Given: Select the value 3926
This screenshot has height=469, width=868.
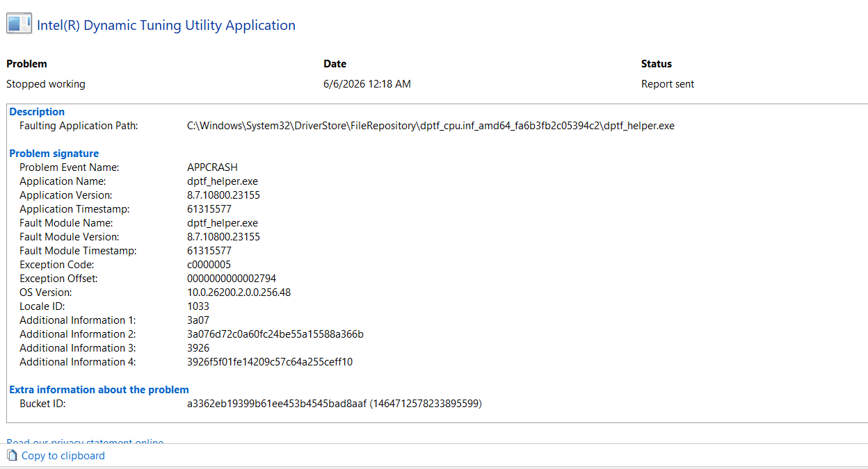Looking at the screenshot, I should tap(198, 348).
